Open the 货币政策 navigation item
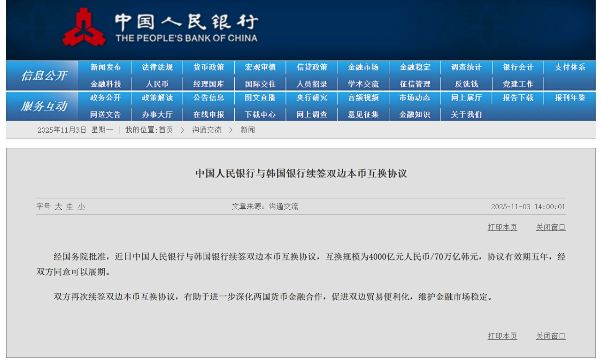601x364 pixels. coord(208,68)
